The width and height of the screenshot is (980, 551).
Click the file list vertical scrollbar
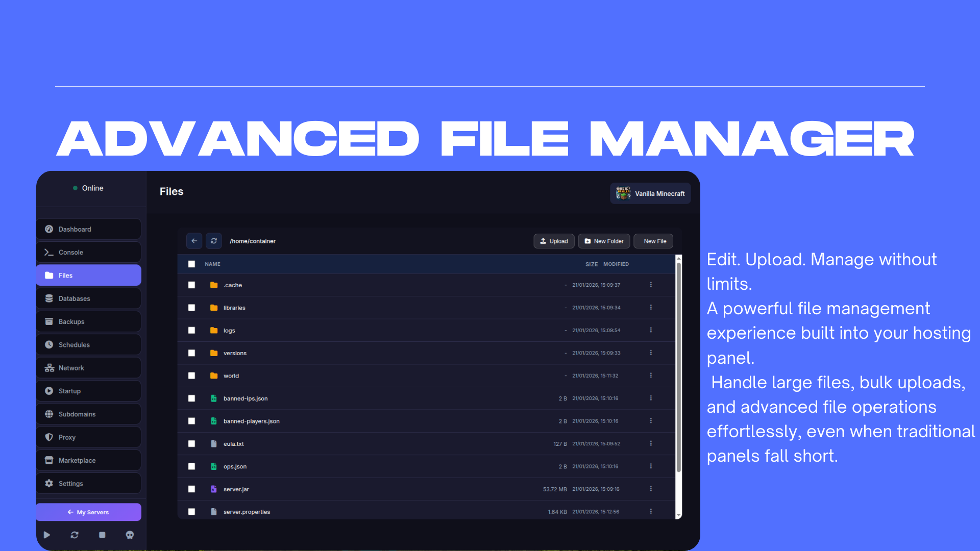tap(678, 367)
